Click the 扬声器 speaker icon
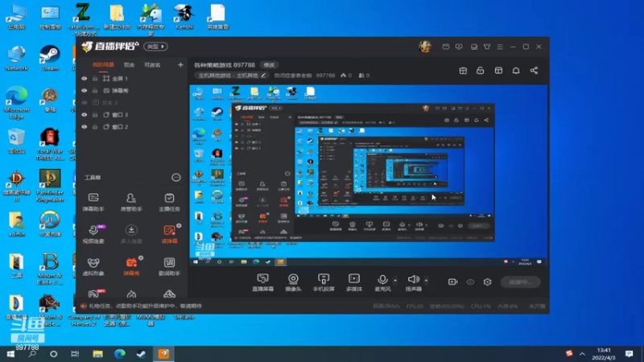Viewport: 644px width, 362px height. pyautogui.click(x=413, y=279)
